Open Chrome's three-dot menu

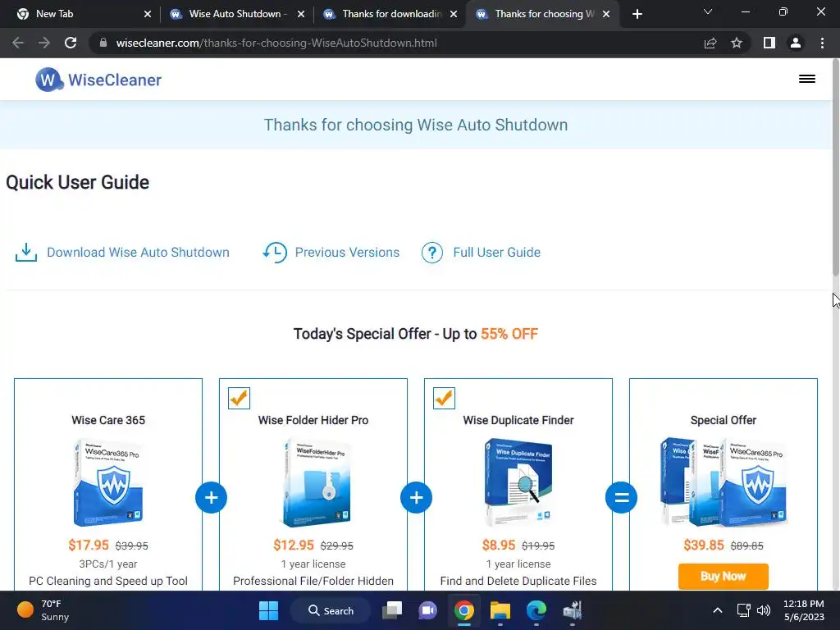(x=822, y=43)
